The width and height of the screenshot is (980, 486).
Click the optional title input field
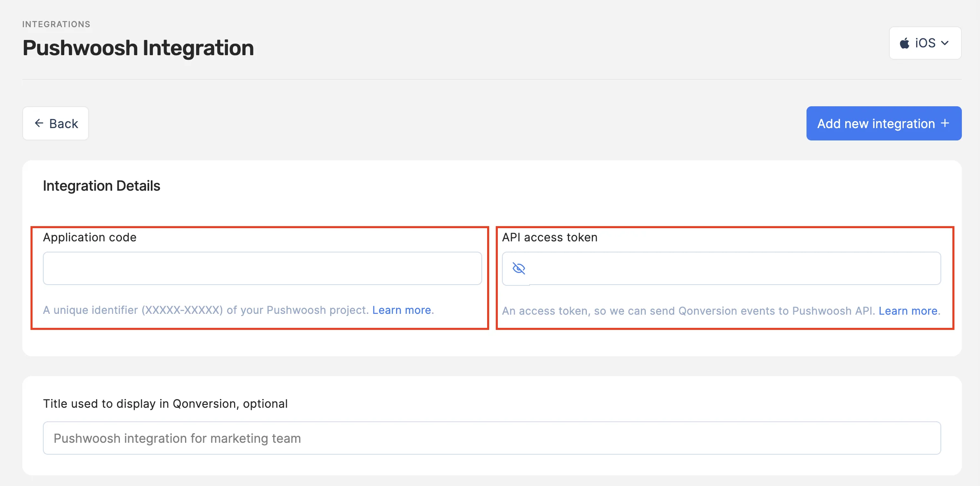coord(490,438)
